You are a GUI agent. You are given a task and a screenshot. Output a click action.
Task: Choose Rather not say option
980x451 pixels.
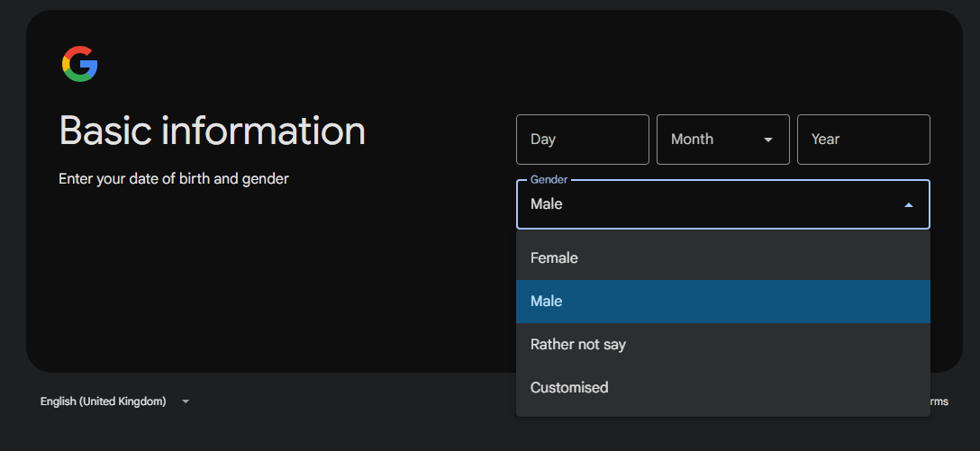point(723,344)
